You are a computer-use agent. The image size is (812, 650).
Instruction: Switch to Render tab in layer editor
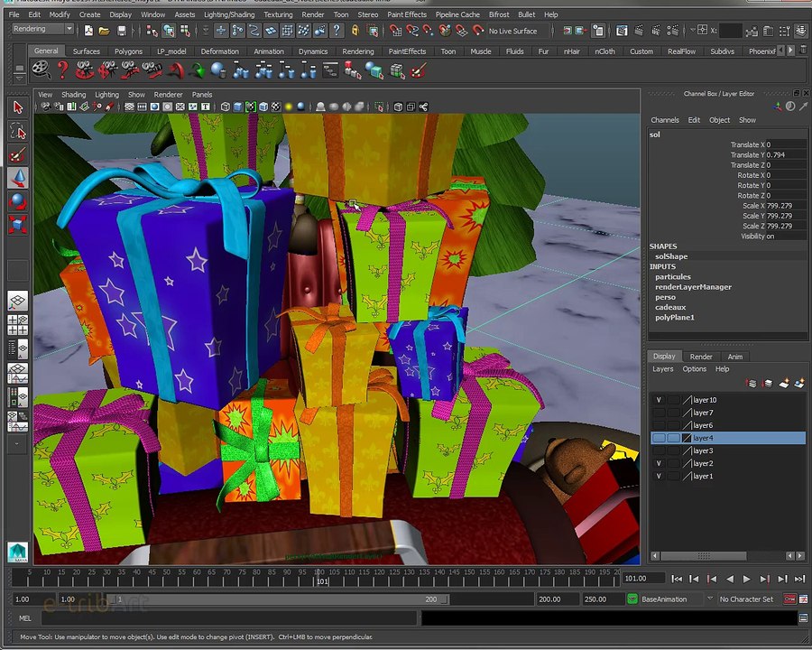[x=701, y=357]
